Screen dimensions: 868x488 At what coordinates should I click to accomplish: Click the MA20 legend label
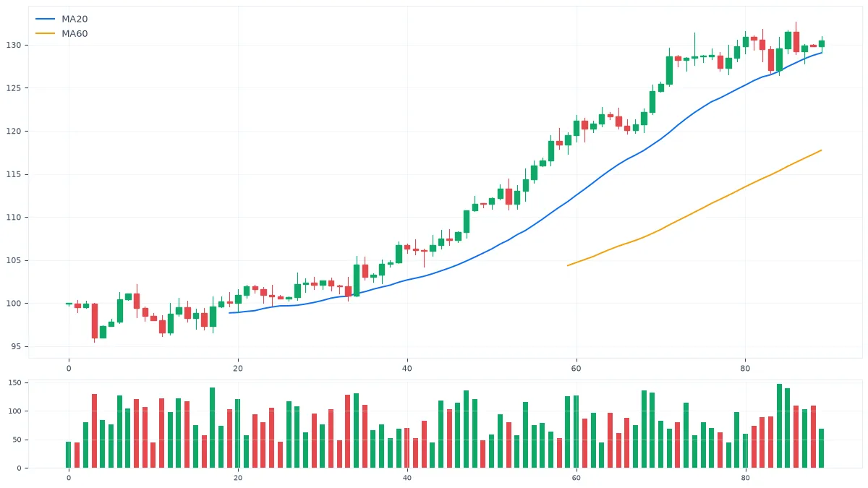[x=75, y=19]
